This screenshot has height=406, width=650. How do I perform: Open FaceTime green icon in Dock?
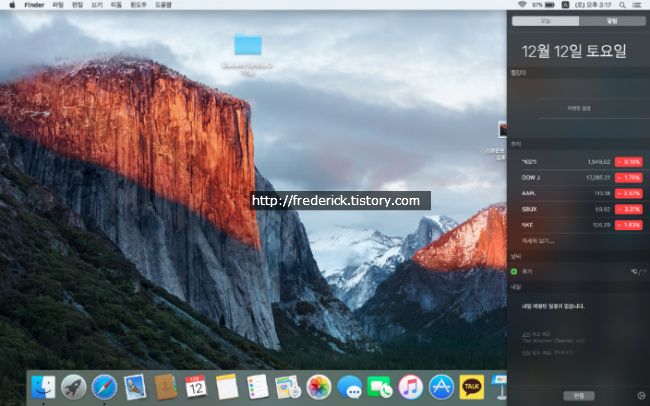coord(380,387)
